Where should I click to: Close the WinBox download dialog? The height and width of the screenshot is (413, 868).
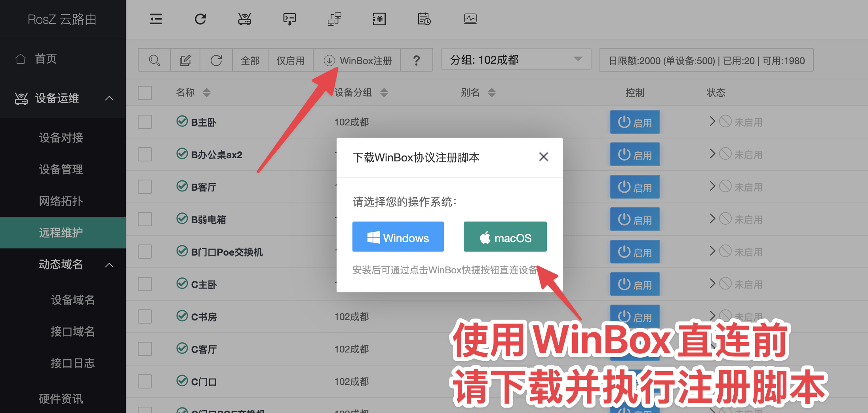(543, 157)
